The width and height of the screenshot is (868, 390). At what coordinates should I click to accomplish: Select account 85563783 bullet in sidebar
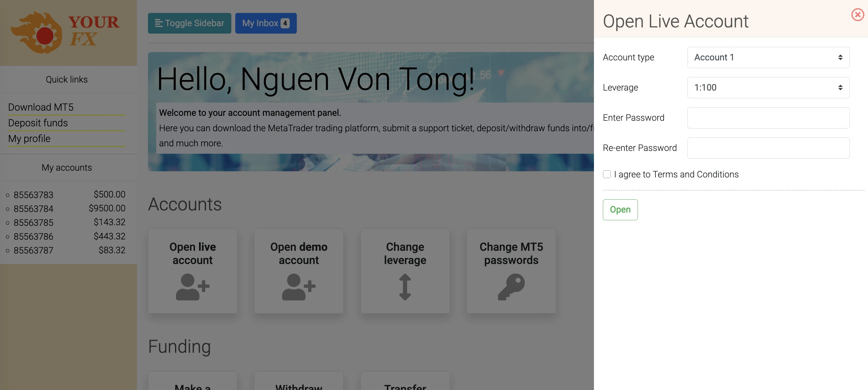click(8, 195)
